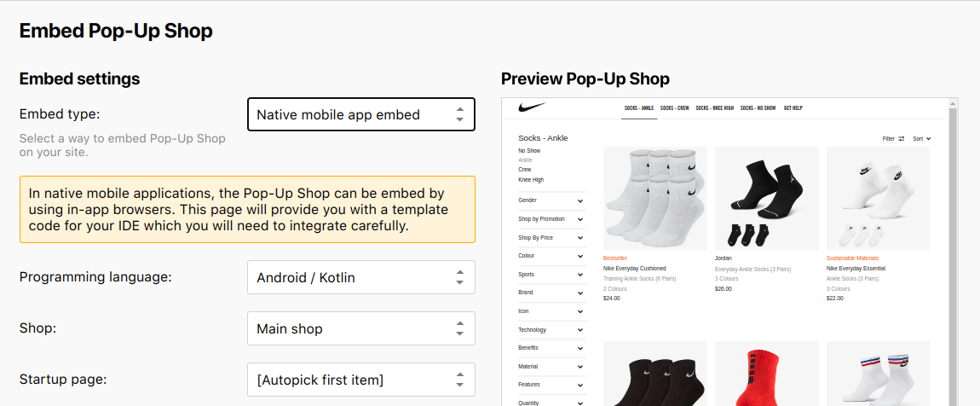Viewport: 980px width, 406px height.
Task: Click the Nike swoosh logo in preview
Action: [532, 107]
